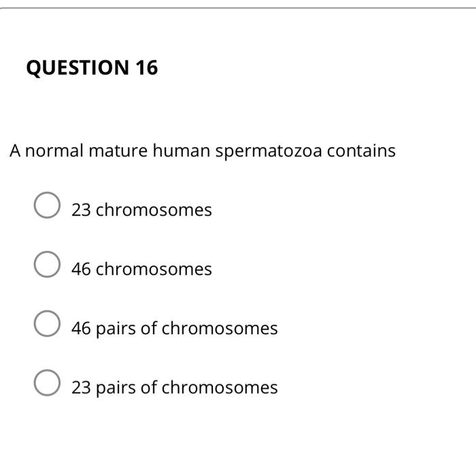
Task: Click the word "human" in the prompt
Action: (182, 150)
